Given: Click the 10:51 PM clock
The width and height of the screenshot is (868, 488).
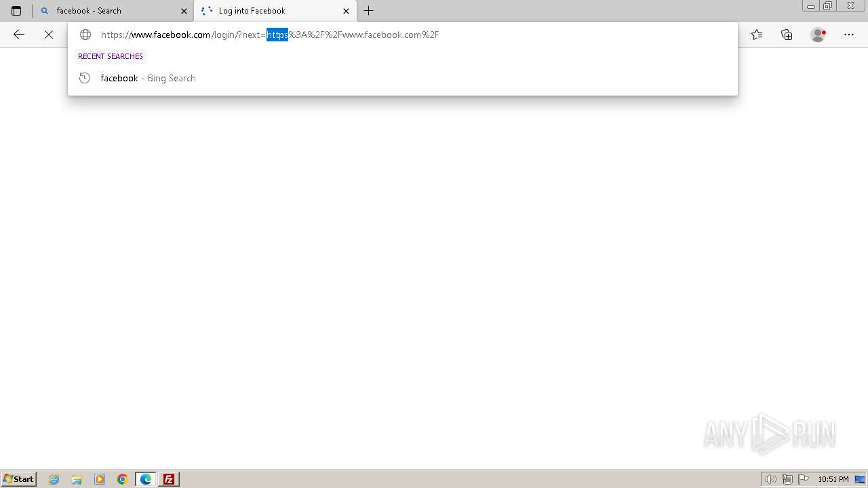Looking at the screenshot, I should 833,479.
